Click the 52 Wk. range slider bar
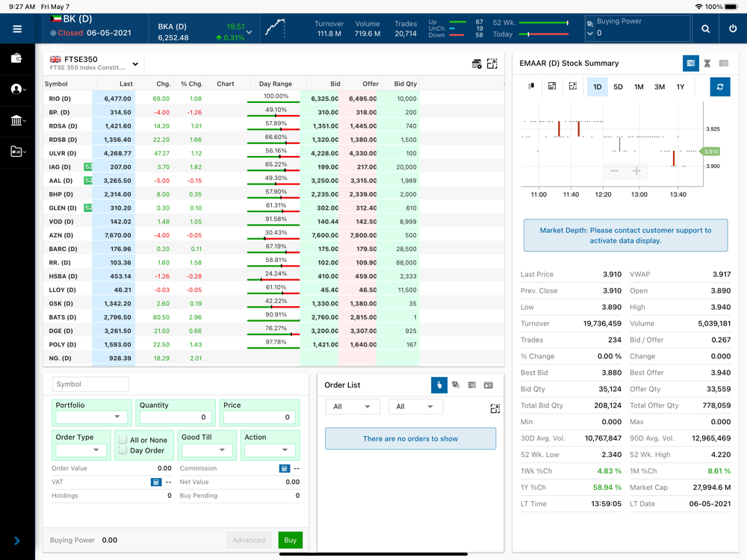 [544, 23]
